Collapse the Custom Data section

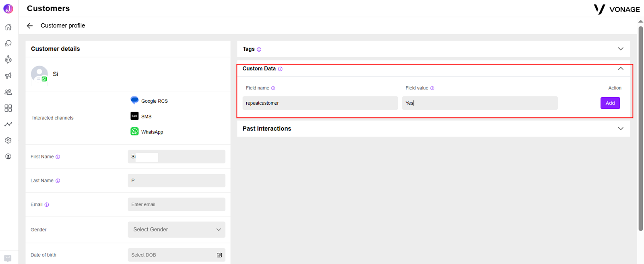(x=621, y=69)
